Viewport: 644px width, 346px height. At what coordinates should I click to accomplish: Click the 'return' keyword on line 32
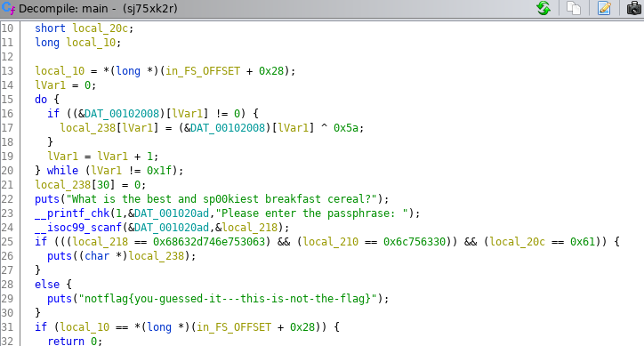tap(66, 341)
